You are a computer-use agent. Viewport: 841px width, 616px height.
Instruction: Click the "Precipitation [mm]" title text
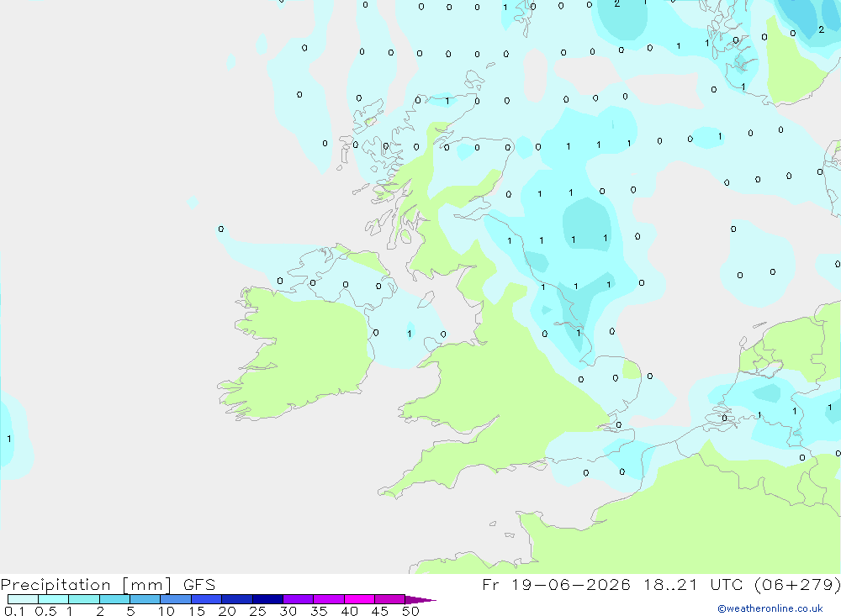pos(86,585)
